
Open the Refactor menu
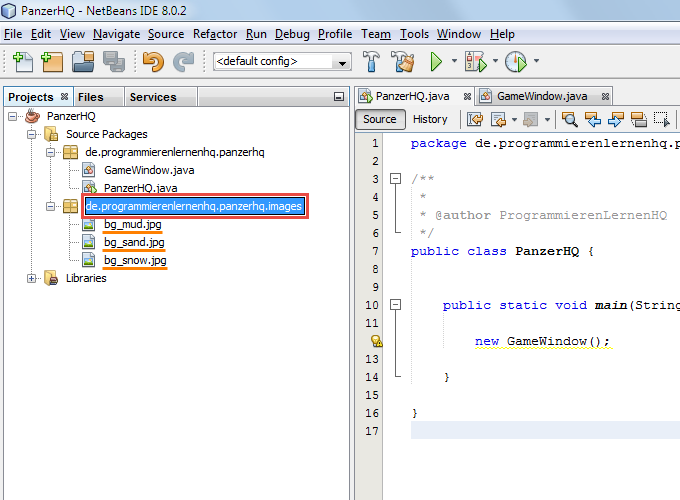tap(215, 34)
